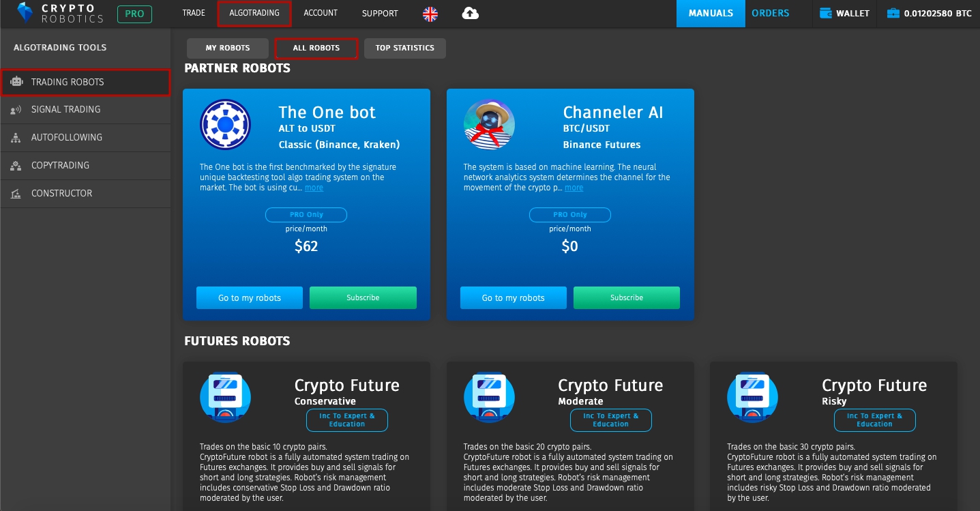Image resolution: width=980 pixels, height=511 pixels.
Task: Click The One bot round logo
Action: pos(225,125)
